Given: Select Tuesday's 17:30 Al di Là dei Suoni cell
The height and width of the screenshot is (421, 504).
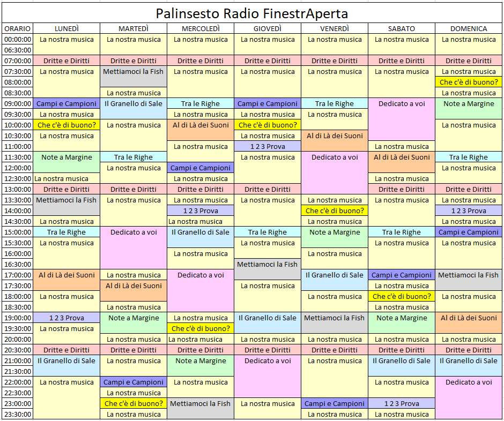Looking at the screenshot, I should pos(134,291).
